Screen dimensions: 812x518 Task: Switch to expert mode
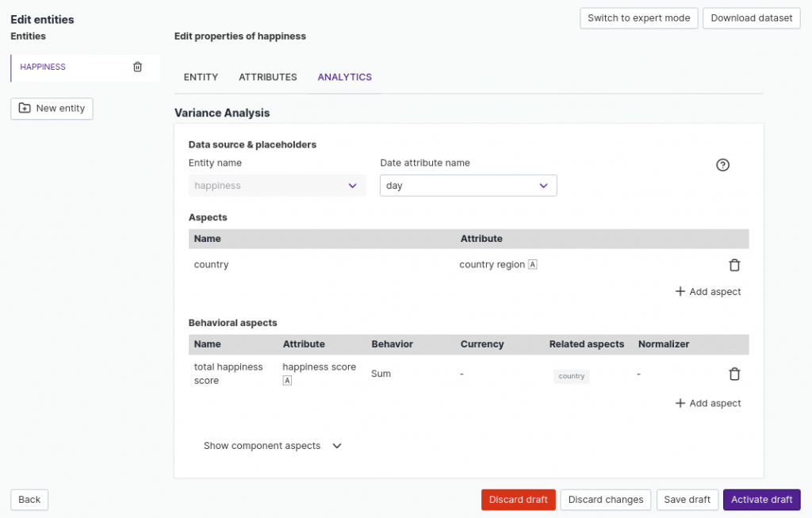(638, 18)
